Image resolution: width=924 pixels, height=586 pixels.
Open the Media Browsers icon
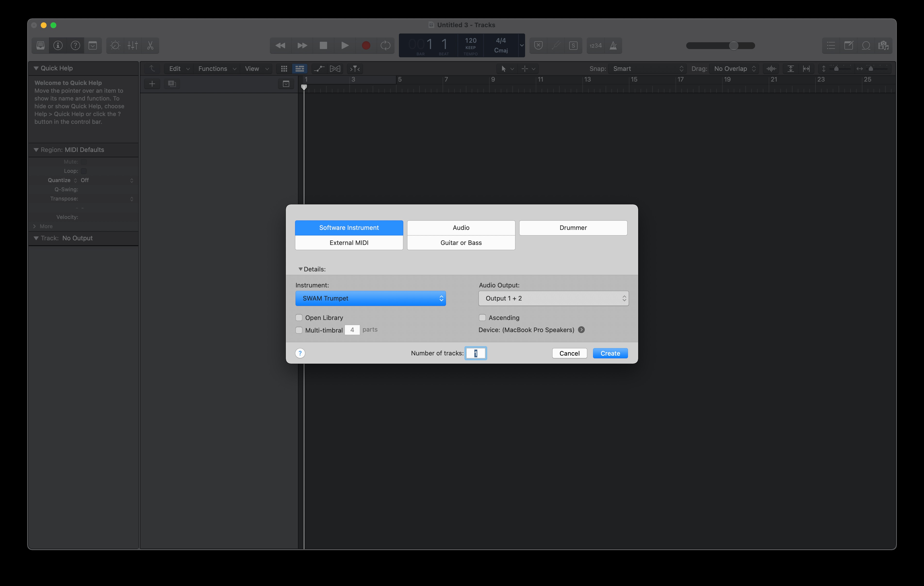[x=883, y=46]
